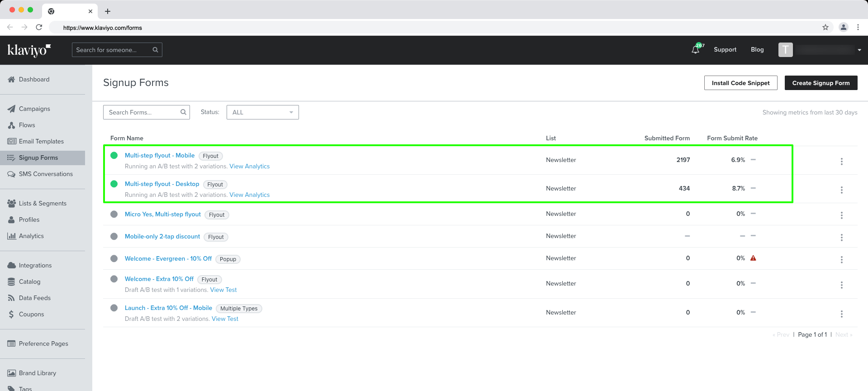The height and width of the screenshot is (391, 868).
Task: Reload the page
Action: pos(39,28)
